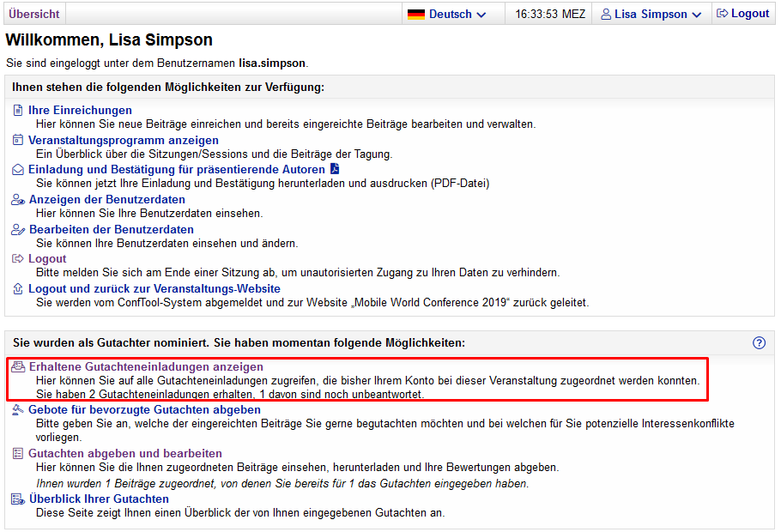
Task: Click calendar icon next to Veranstaltungsprogramm anzeigen
Action: point(18,140)
